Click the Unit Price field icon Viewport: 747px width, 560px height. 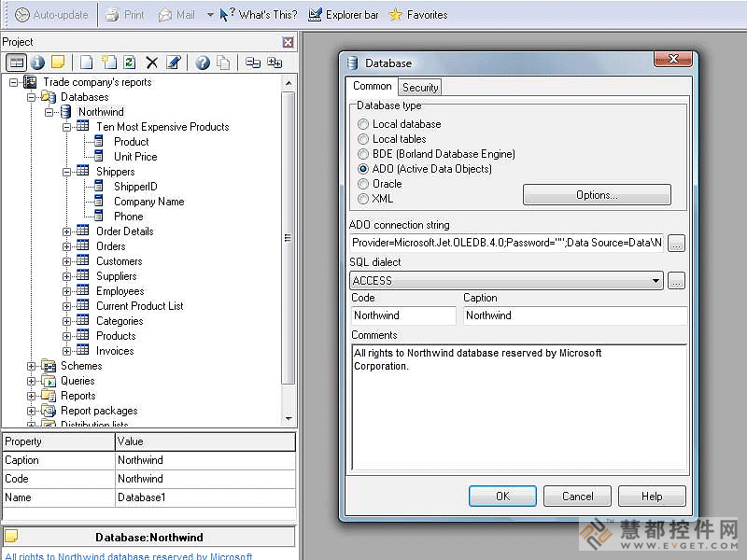click(99, 156)
